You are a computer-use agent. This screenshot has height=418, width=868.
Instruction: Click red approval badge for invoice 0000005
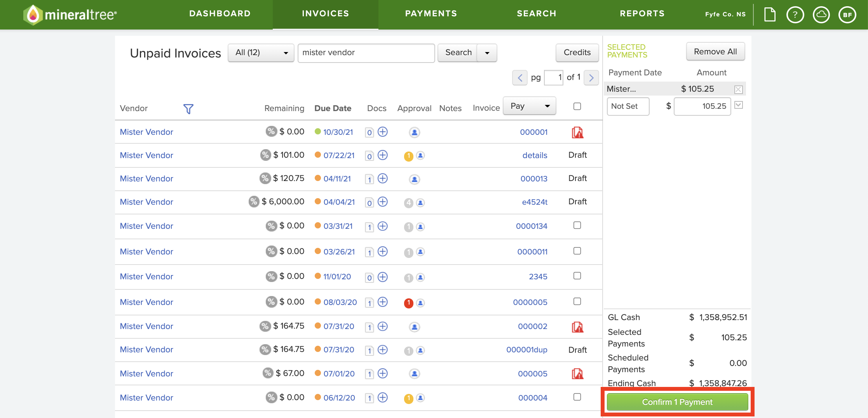pos(408,303)
